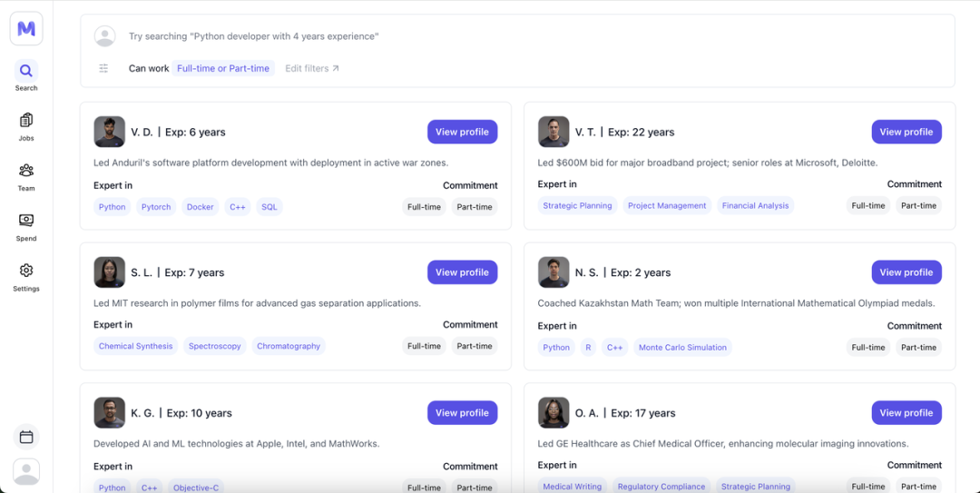Screen dimensions: 980x493
Task: Open the calendar icon in sidebar
Action: [x=26, y=437]
